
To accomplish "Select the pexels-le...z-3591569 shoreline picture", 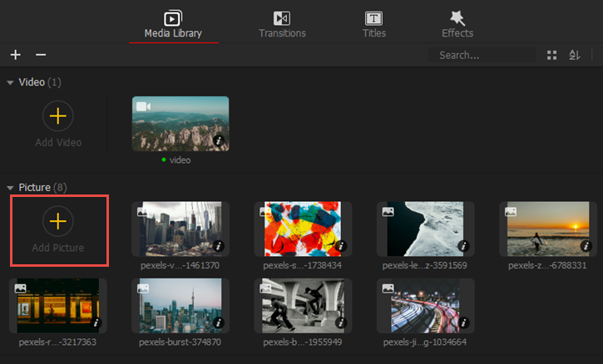I will coord(425,229).
